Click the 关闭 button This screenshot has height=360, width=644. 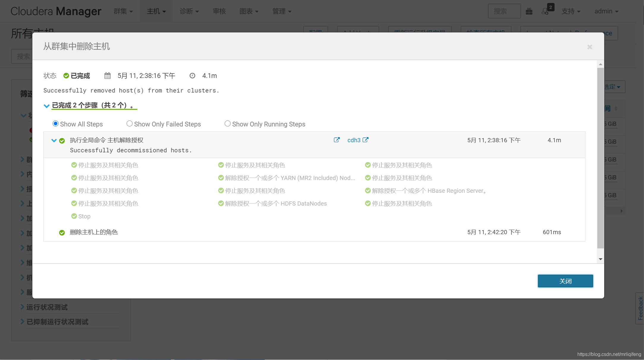click(565, 281)
